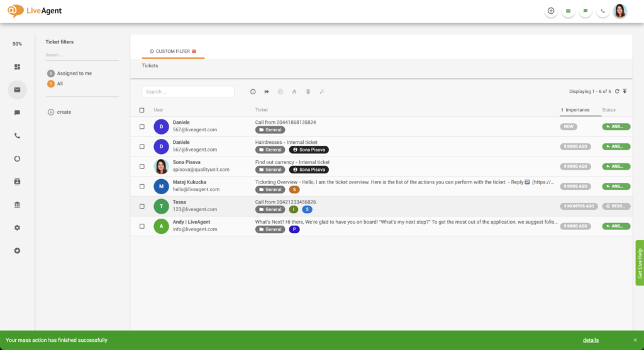Open the dashboard icon in left sidebar
The image size is (644, 350).
coord(17,67)
